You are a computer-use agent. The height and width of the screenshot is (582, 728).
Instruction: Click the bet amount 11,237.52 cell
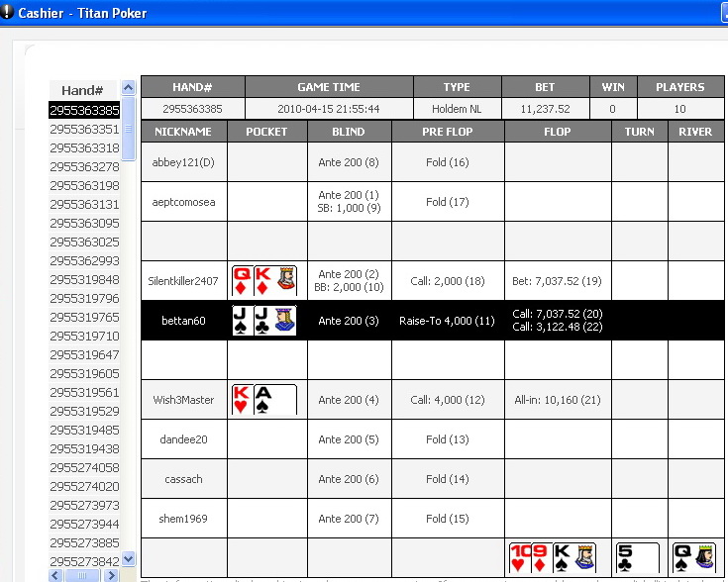[545, 109]
